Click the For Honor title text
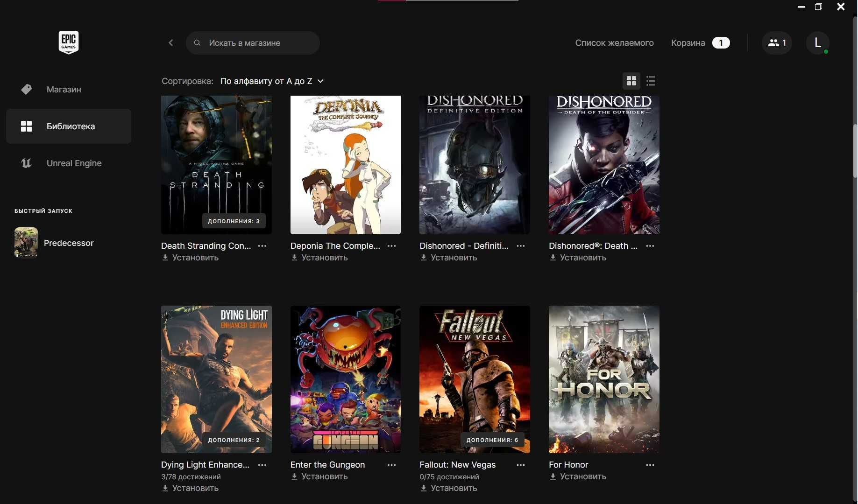Screen dimensions: 858x504 [568, 465]
